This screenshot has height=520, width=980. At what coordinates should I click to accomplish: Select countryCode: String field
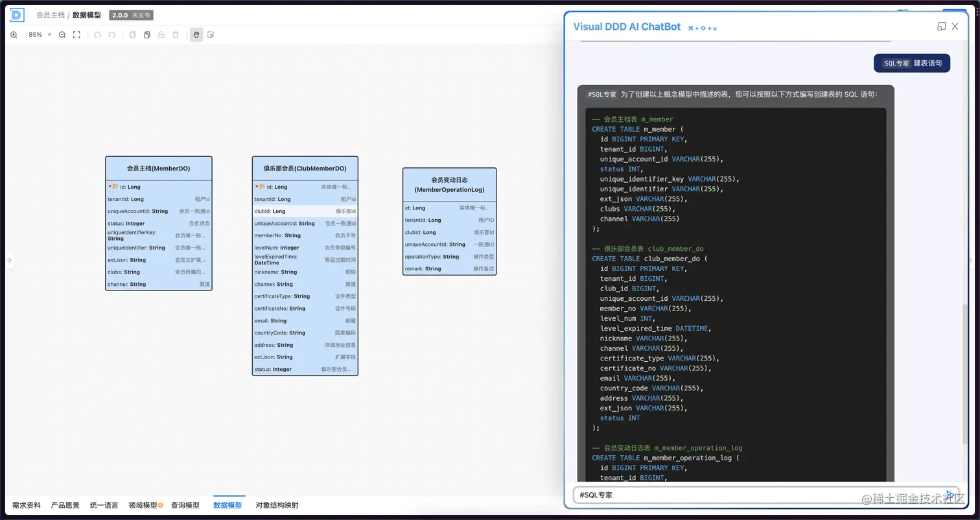point(305,333)
